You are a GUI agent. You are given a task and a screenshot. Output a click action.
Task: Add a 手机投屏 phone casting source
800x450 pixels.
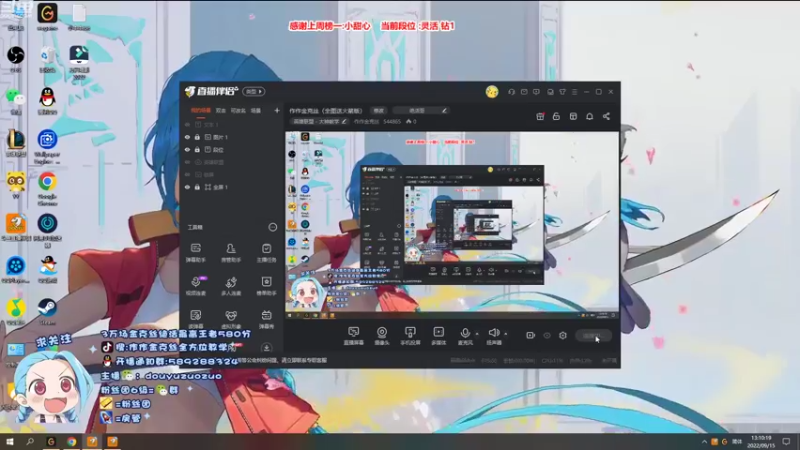coord(410,336)
